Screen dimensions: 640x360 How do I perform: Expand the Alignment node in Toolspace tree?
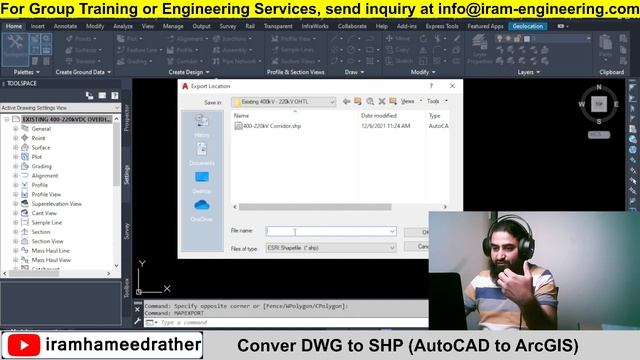point(16,176)
